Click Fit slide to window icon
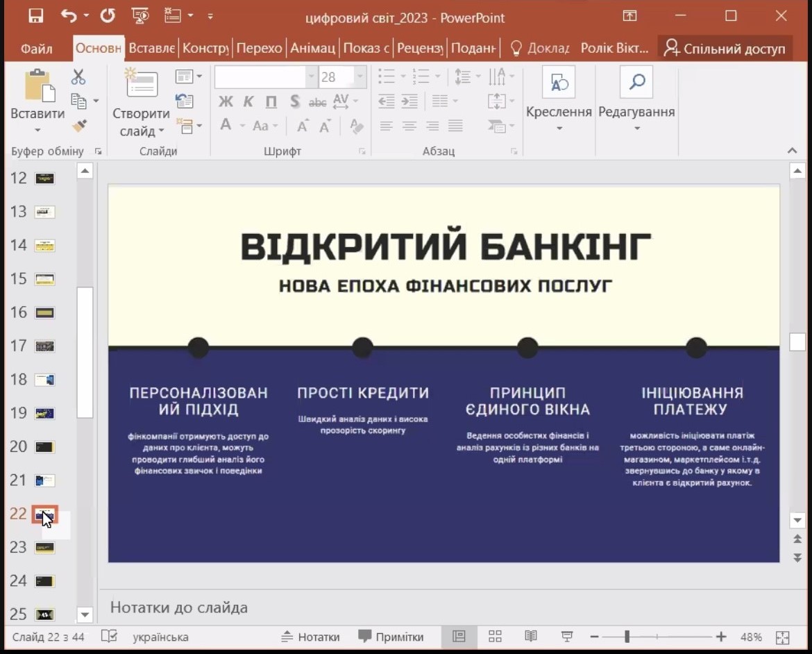The width and height of the screenshot is (812, 654). pos(783,637)
